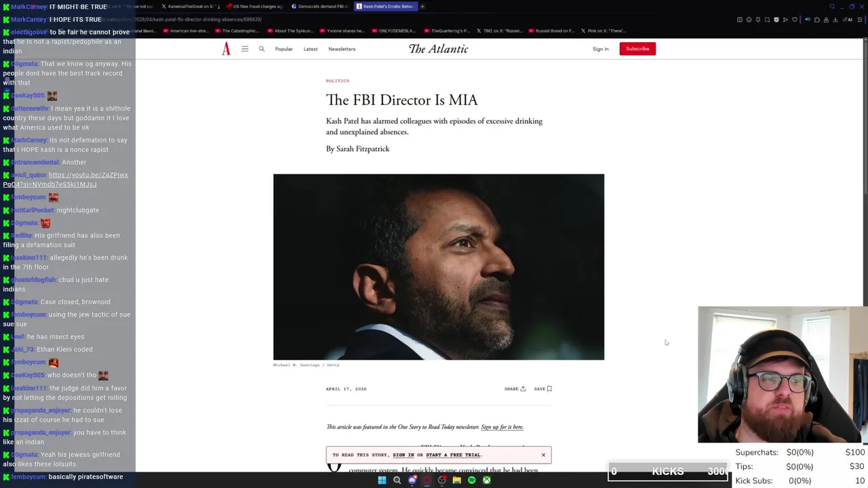868x488 pixels.
Task: Open The Atlantic hamburger menu
Action: (245, 49)
